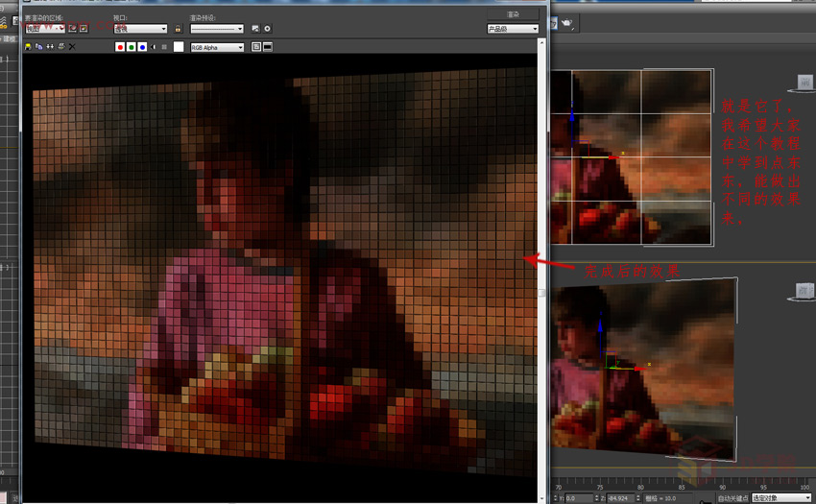This screenshot has height=504, width=816.
Task: Open the RGB Alpha channel dropdown
Action: coord(217,47)
